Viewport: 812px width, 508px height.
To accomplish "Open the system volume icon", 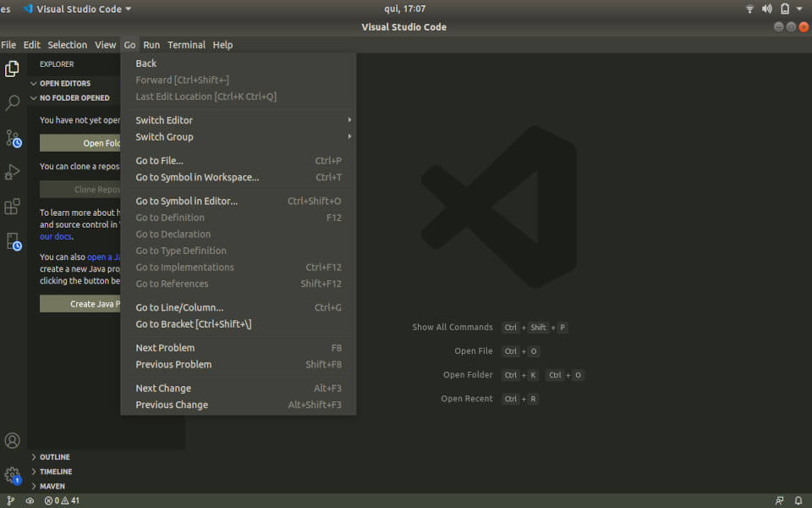I will click(767, 8).
